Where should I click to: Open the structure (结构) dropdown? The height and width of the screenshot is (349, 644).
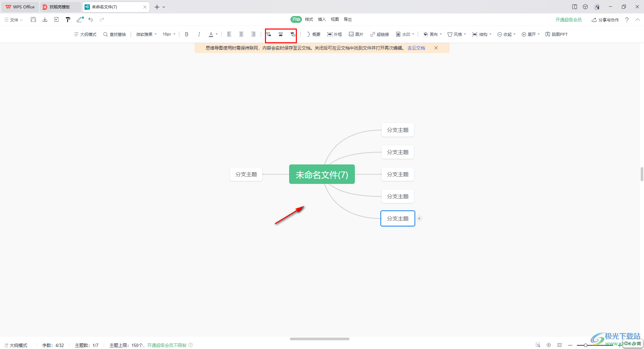[x=482, y=34]
